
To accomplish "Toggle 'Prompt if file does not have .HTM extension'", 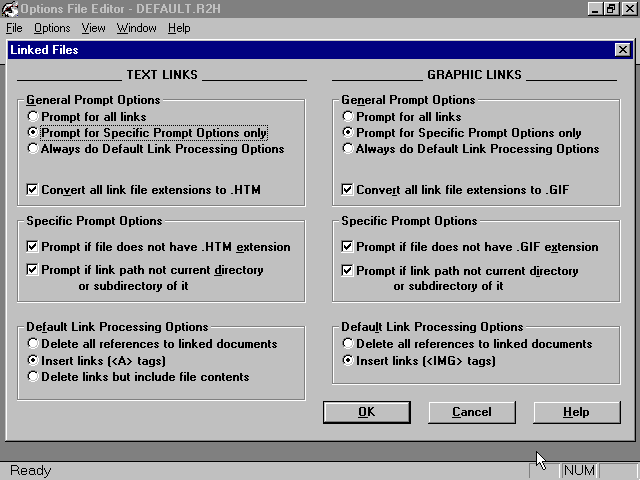I will (34, 247).
